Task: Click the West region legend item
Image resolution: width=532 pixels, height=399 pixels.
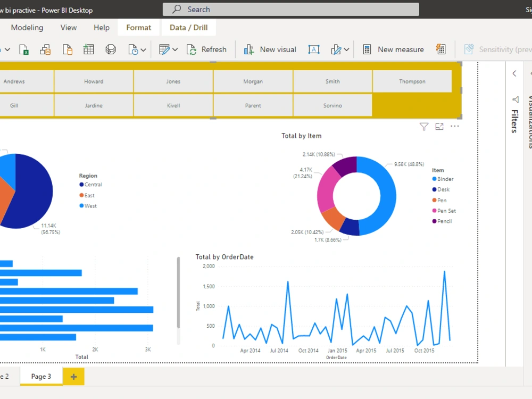Action: click(88, 206)
